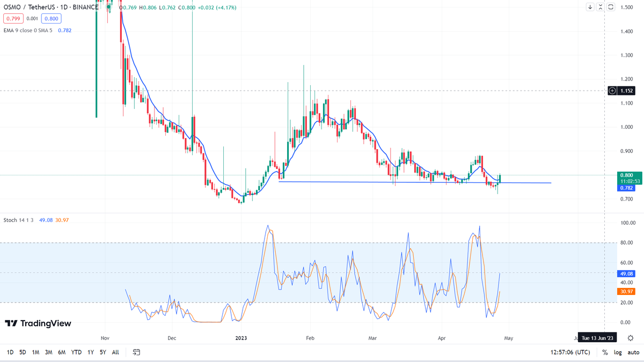The height and width of the screenshot is (362, 644).
Task: Click the spread value 0.001
Action: [32, 19]
